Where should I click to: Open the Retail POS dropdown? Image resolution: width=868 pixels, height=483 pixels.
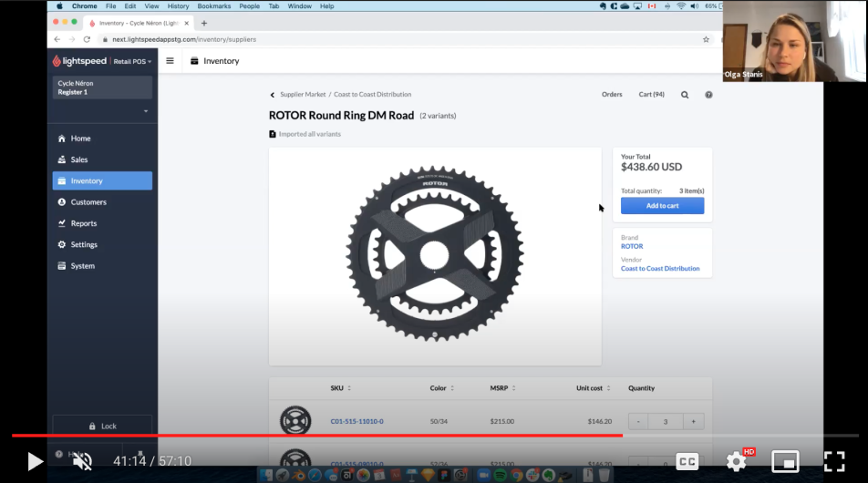132,61
